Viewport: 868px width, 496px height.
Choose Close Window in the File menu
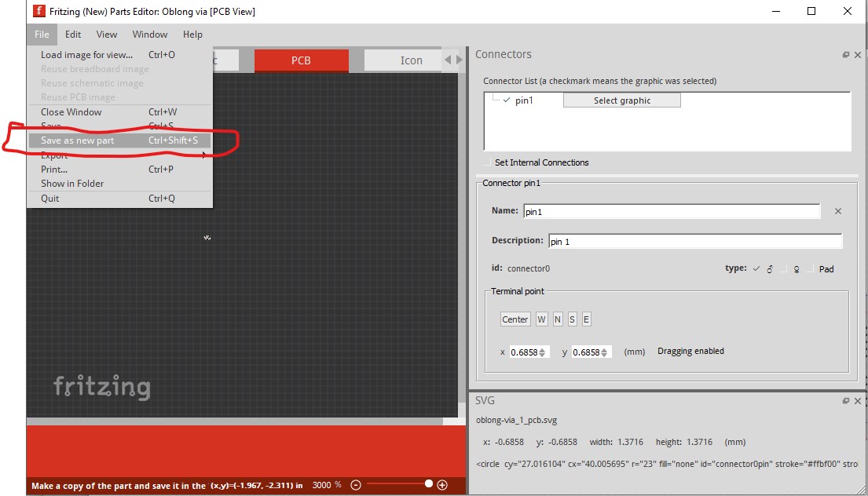click(119, 111)
